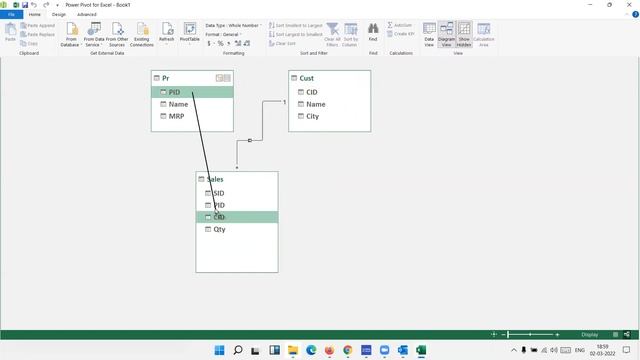Click the Pr table maximize icon
Screen dimensions: 640x360
point(227,78)
